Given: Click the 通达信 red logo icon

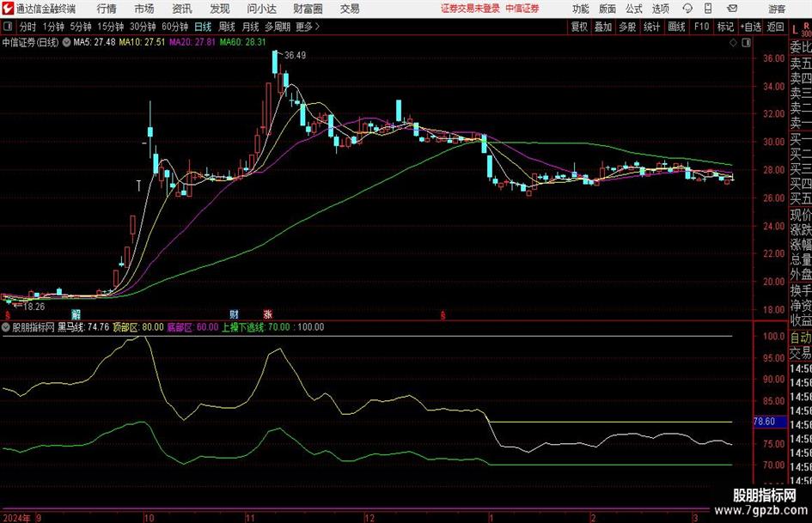Looking at the screenshot, I should [8, 9].
